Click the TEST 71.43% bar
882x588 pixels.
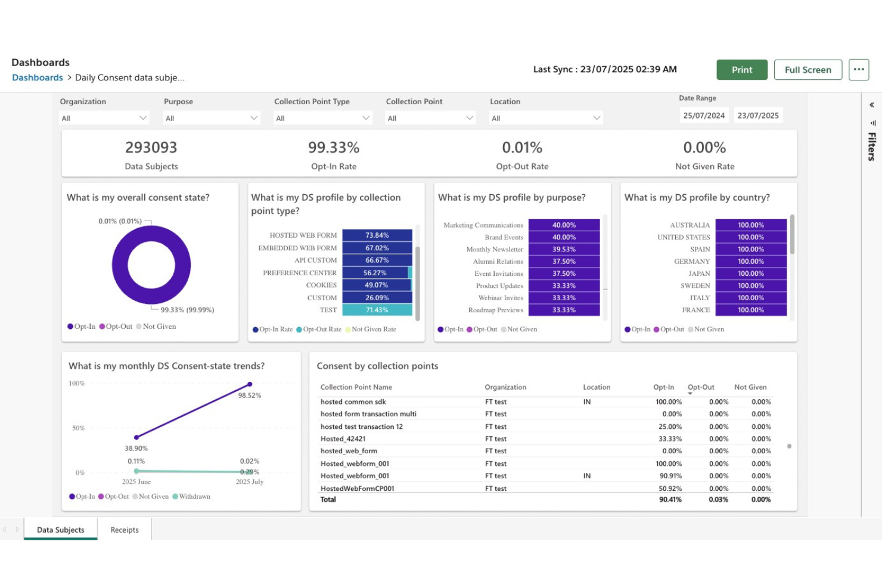click(377, 310)
